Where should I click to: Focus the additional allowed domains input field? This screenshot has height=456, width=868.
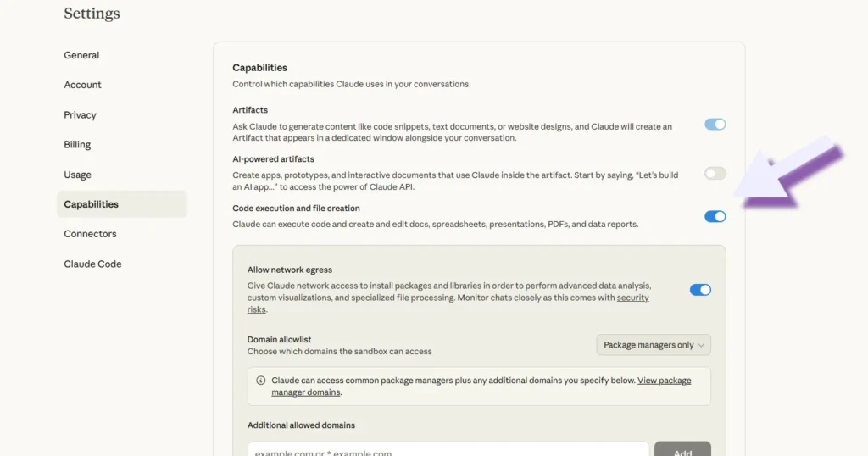pos(448,449)
